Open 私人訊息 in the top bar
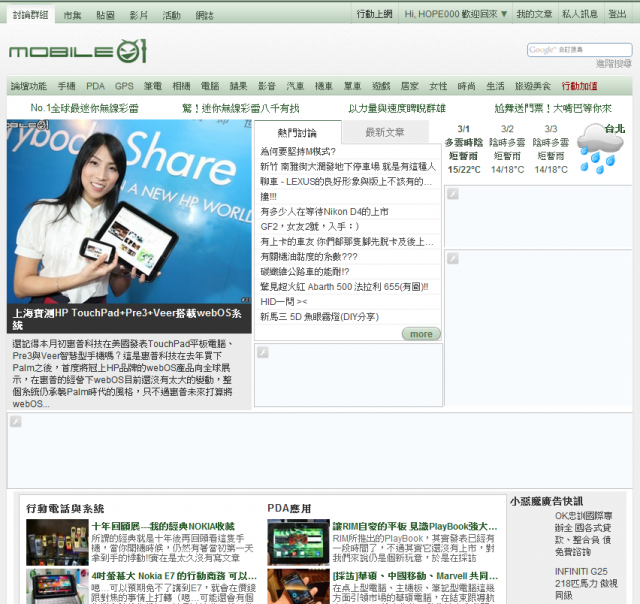The width and height of the screenshot is (640, 604). point(580,14)
